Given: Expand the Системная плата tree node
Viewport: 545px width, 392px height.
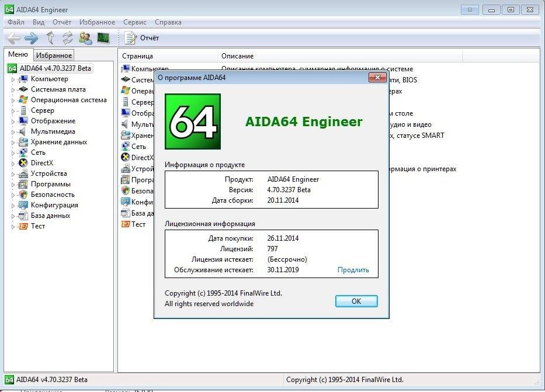Looking at the screenshot, I should 13,90.
